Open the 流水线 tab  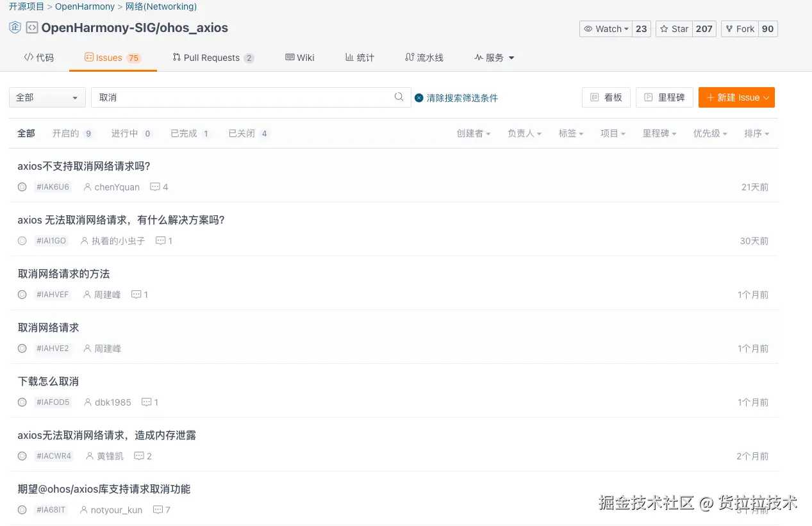[x=424, y=58]
